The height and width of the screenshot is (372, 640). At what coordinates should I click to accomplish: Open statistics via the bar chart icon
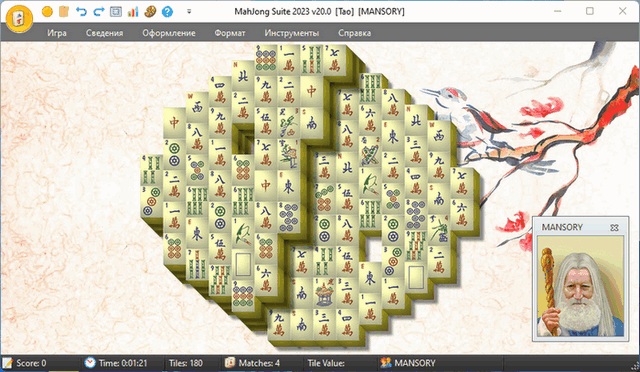(133, 11)
